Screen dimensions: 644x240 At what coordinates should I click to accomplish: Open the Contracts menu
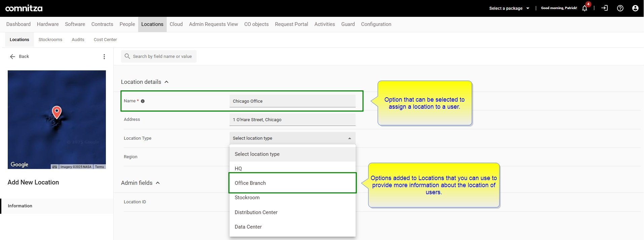(102, 24)
